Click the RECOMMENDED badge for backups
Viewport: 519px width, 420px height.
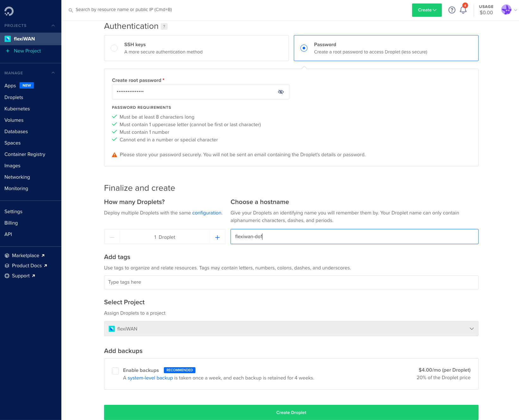pos(180,370)
